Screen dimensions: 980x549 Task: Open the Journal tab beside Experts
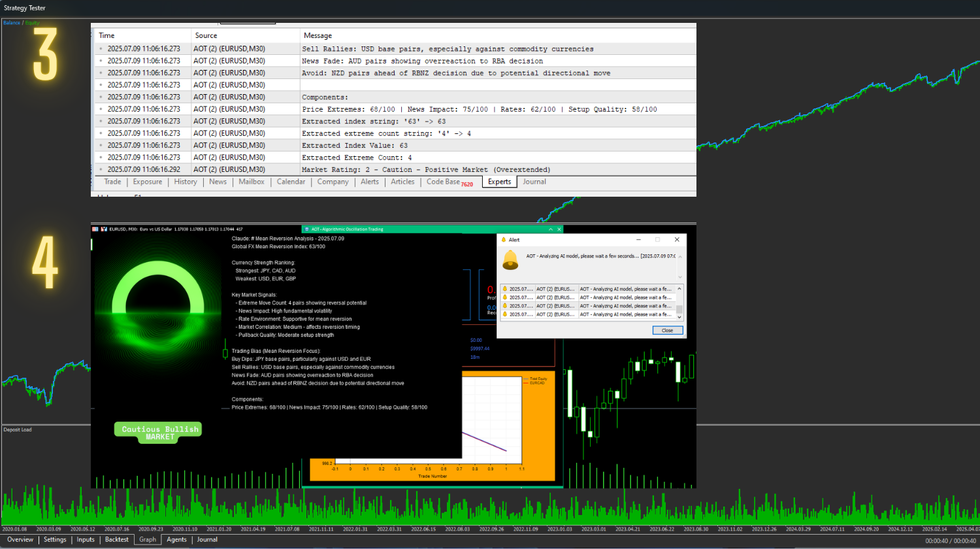(534, 182)
